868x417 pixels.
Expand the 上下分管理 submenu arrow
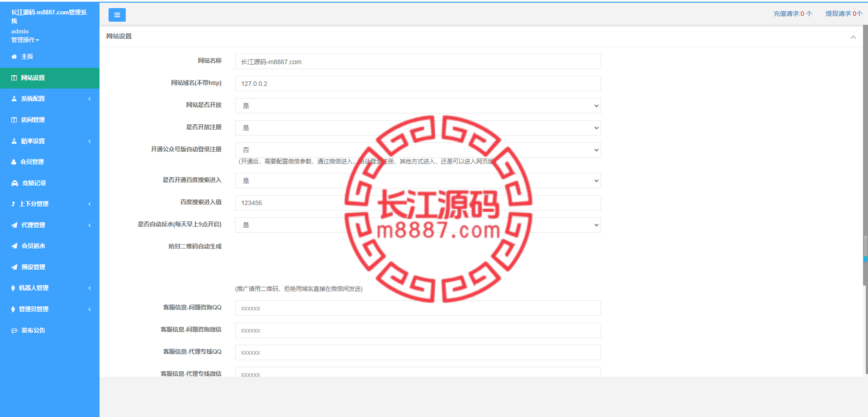[90, 204]
